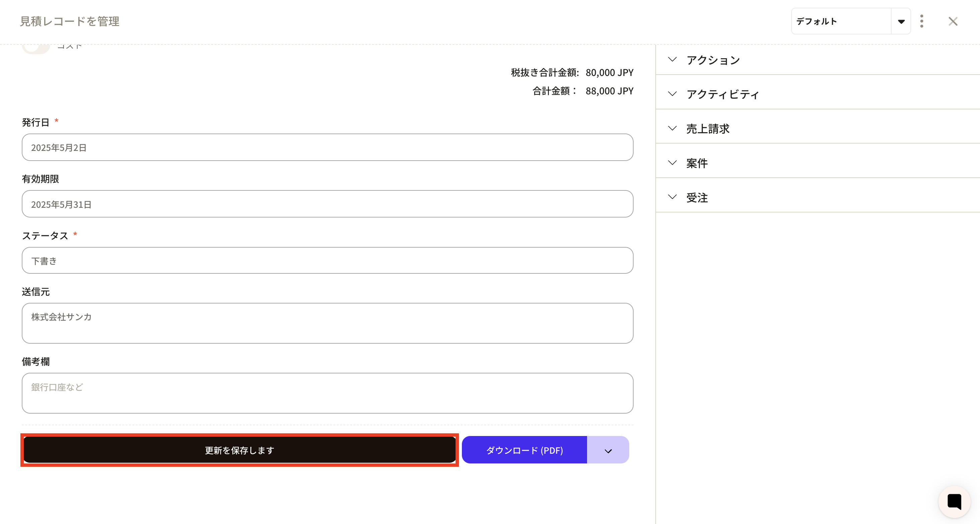Open the ステータス field showing 下書き
This screenshot has height=524, width=980.
(327, 261)
